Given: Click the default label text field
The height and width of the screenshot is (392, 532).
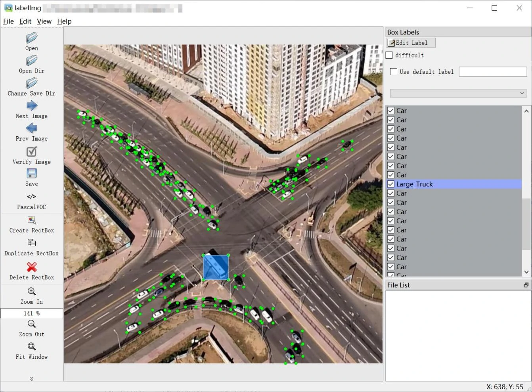Looking at the screenshot, I should pyautogui.click(x=493, y=72).
